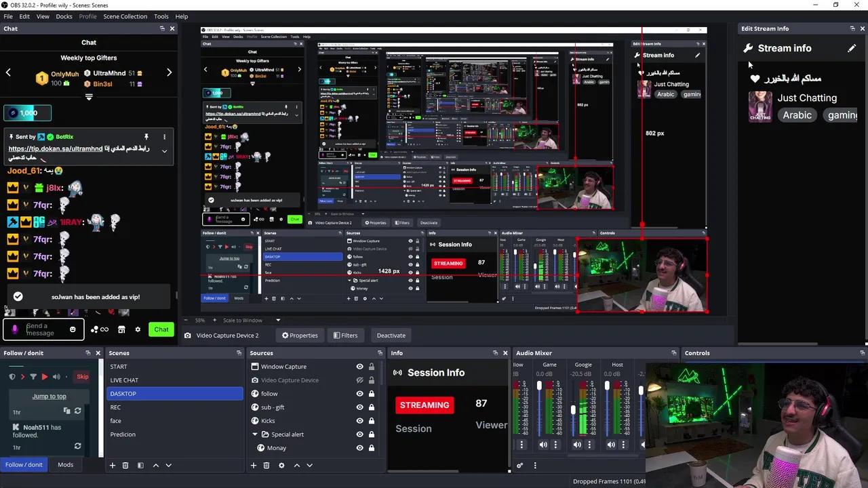Open the Scale to Window dropdown

click(248, 320)
